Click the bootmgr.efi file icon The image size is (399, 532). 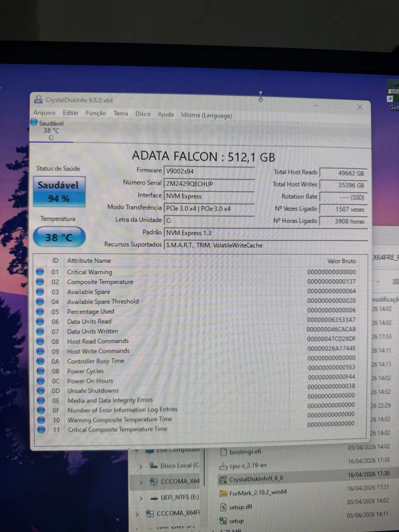(x=223, y=452)
